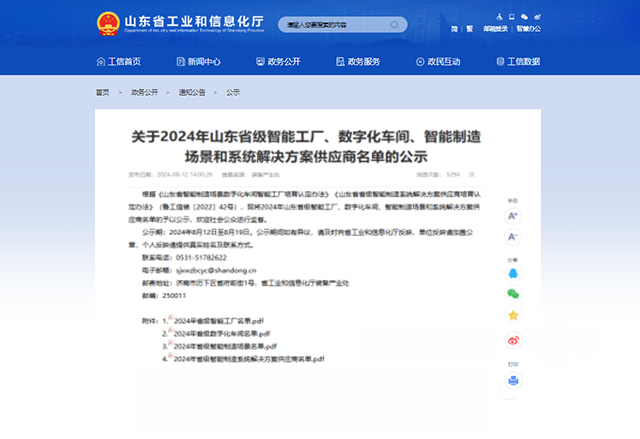Share article to QQ penguin icon
Viewport: 640px width, 439px height.
513,273
